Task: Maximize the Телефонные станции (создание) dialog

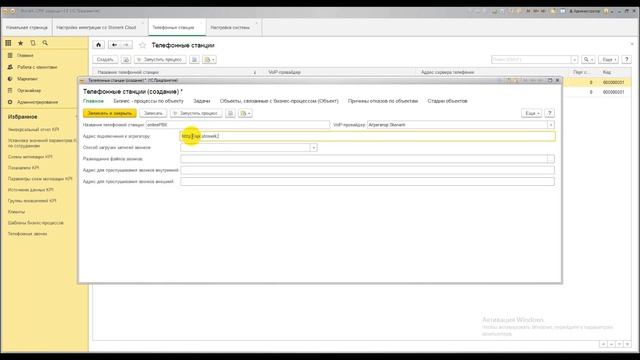Action: pos(550,80)
